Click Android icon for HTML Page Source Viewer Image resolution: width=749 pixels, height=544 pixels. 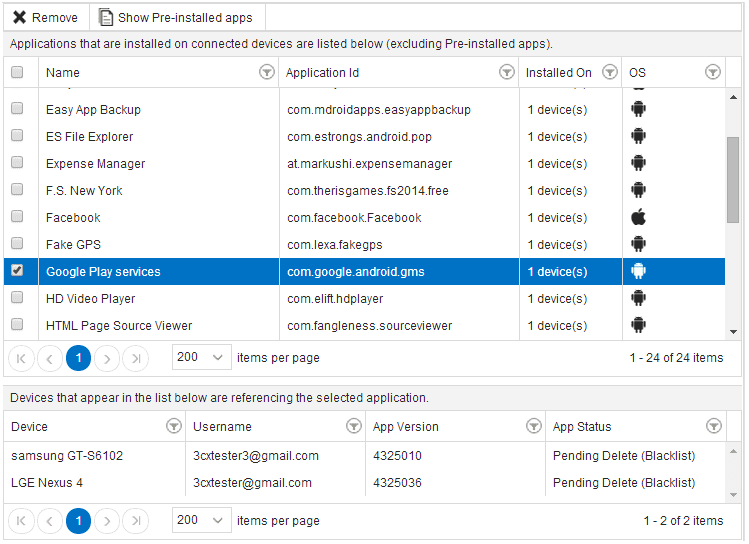pyautogui.click(x=638, y=325)
